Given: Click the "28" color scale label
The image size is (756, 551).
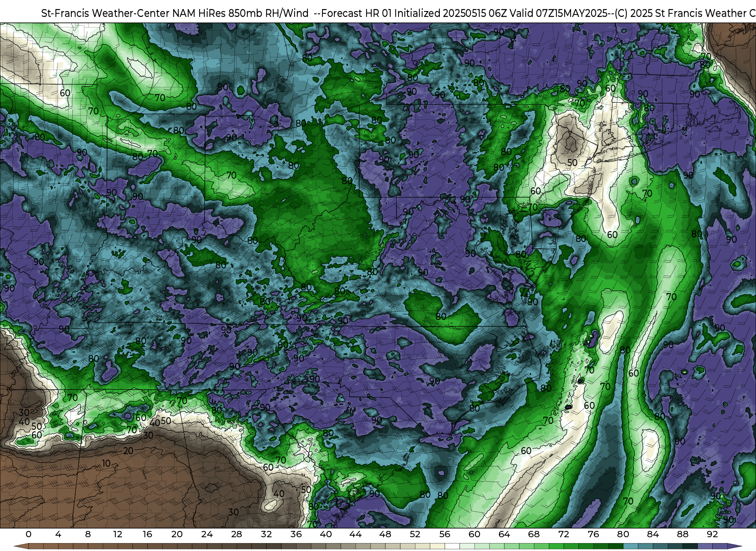Looking at the screenshot, I should pos(237,534).
